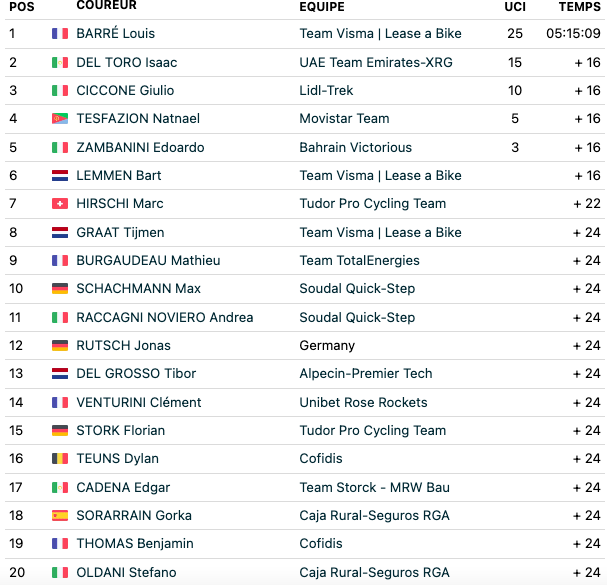607x585 pixels.
Task: Open the UAE Team Emirates-XRG team link
Action: point(376,62)
